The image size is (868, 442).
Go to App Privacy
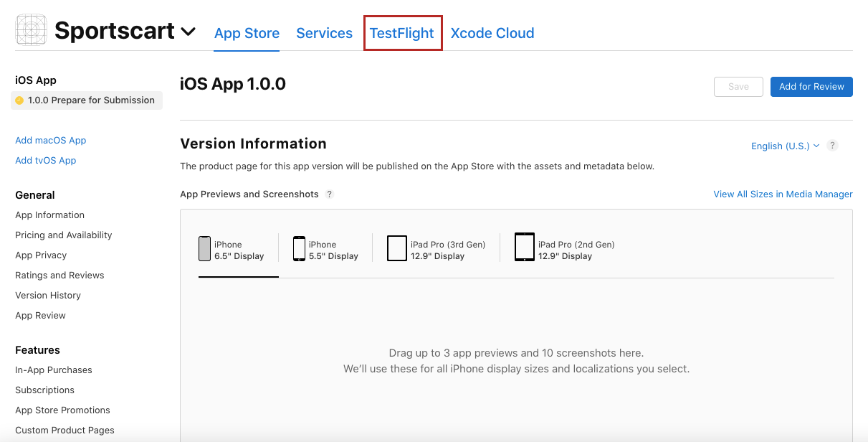[41, 255]
